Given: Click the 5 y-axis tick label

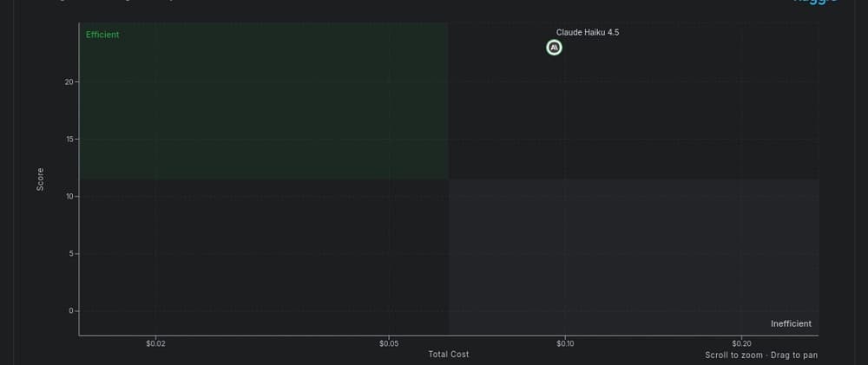Looking at the screenshot, I should point(71,254).
